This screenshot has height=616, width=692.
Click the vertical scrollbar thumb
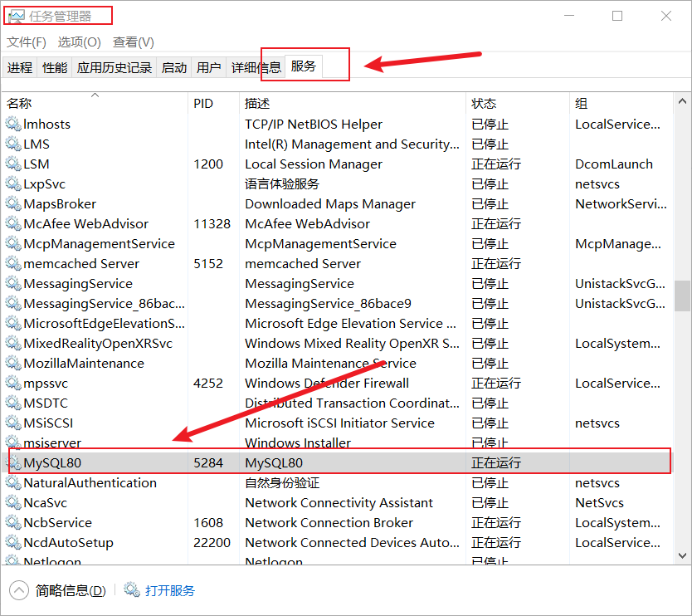tap(682, 296)
